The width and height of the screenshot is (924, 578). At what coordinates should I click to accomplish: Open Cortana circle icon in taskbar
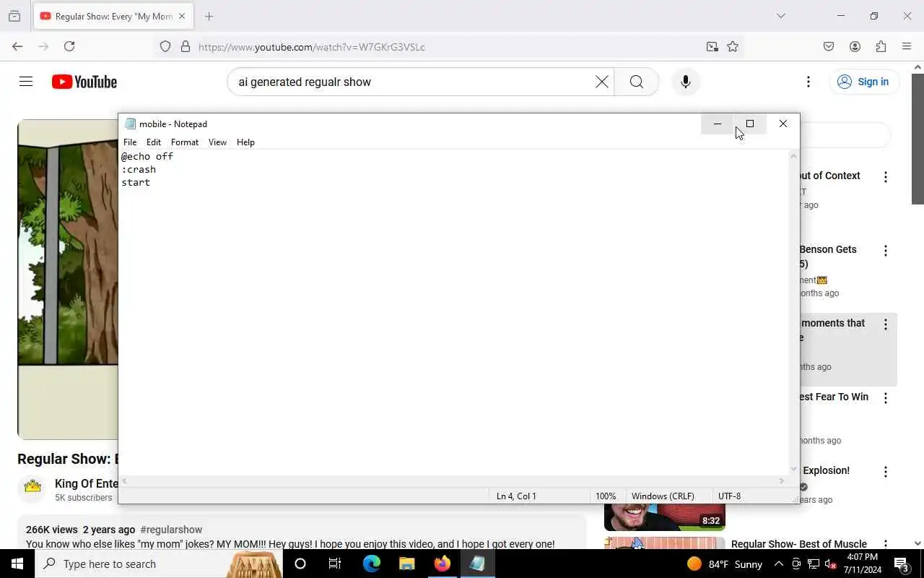(300, 564)
